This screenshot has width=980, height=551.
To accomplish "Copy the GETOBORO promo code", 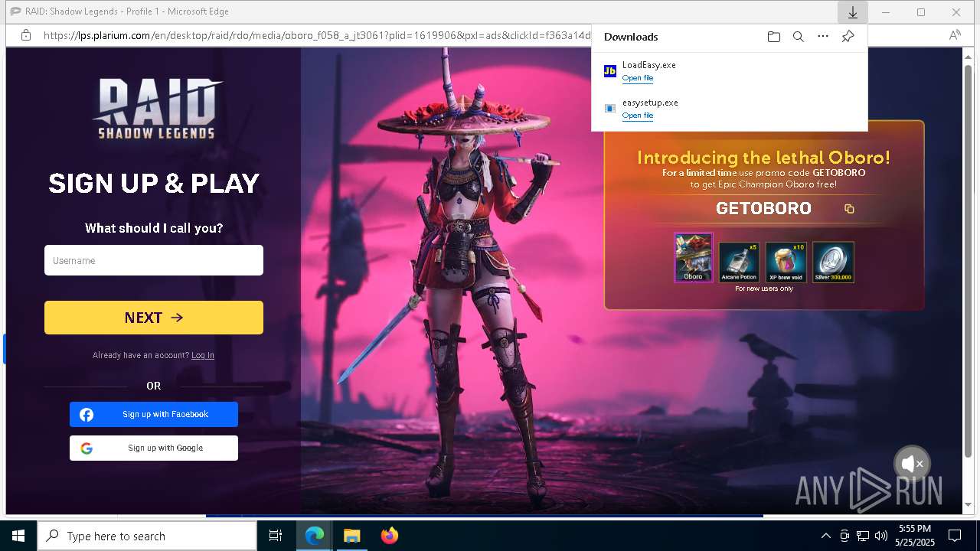I will (849, 209).
